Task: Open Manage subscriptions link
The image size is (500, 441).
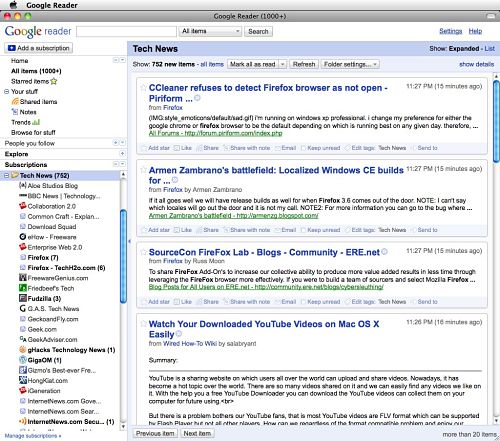Action: (33, 436)
